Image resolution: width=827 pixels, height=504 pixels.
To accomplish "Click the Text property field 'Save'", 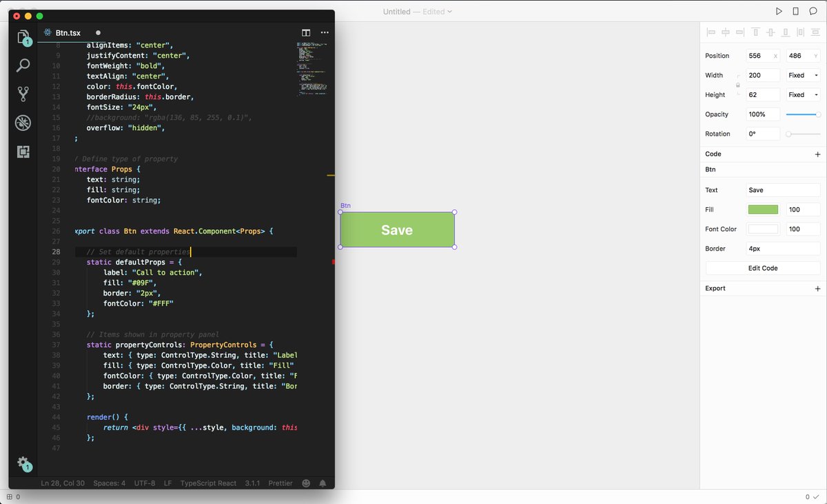I will (784, 190).
